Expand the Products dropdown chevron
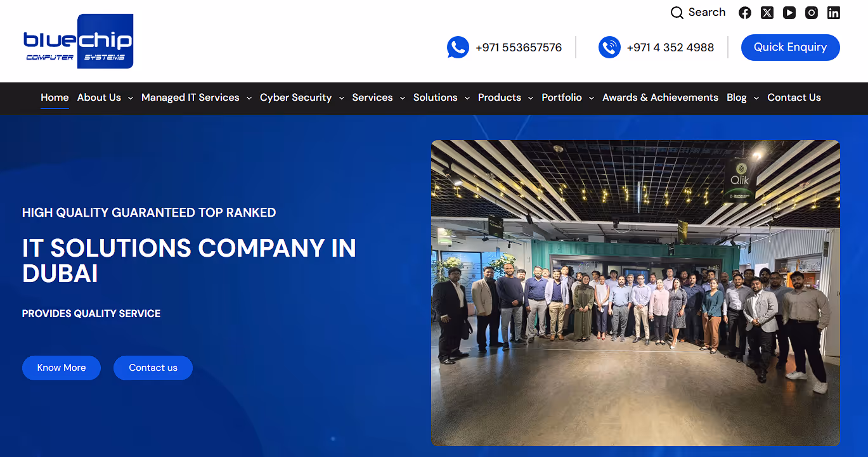 pos(531,98)
